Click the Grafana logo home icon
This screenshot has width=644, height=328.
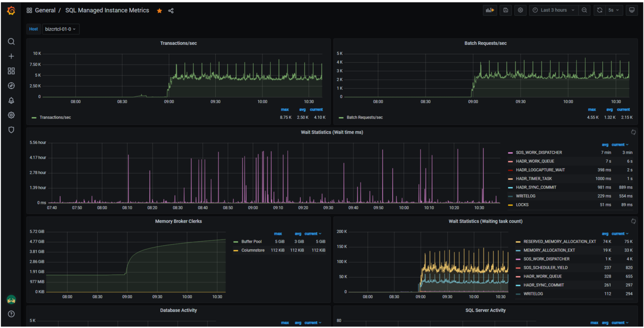[x=11, y=11]
